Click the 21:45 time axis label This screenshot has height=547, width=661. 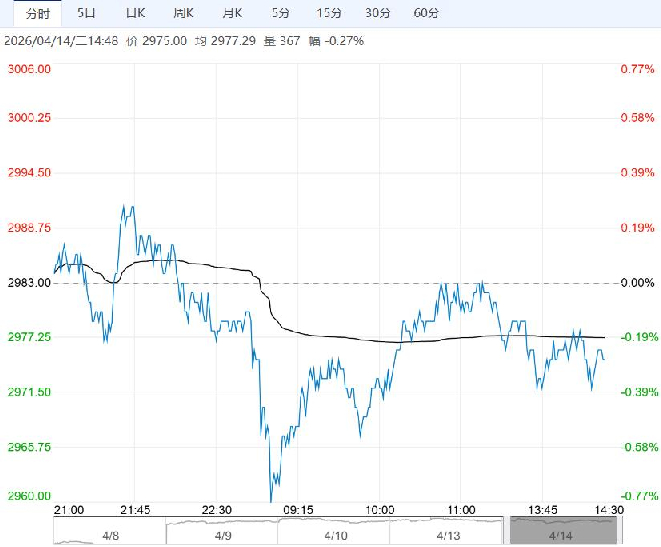pos(135,509)
